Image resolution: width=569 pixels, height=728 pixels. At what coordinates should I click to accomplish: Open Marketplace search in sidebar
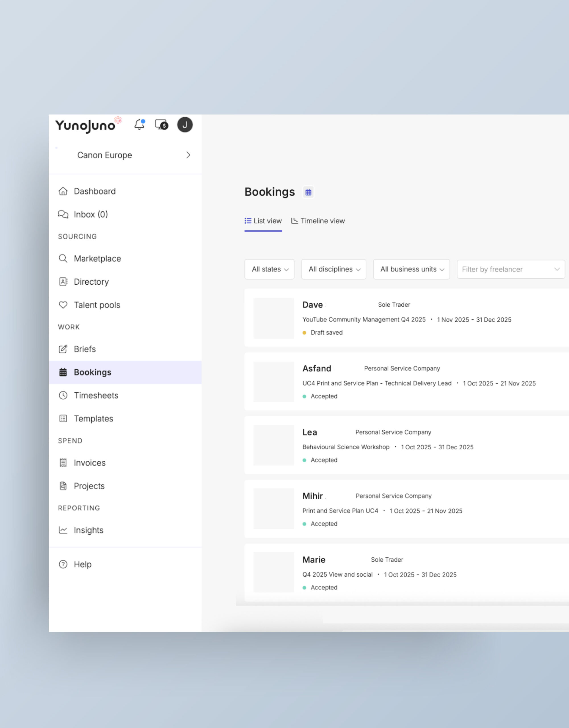(x=97, y=259)
